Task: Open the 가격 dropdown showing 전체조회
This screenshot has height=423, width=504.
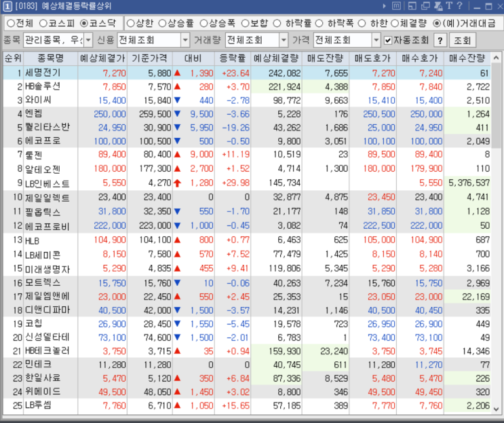Action: 376,40
